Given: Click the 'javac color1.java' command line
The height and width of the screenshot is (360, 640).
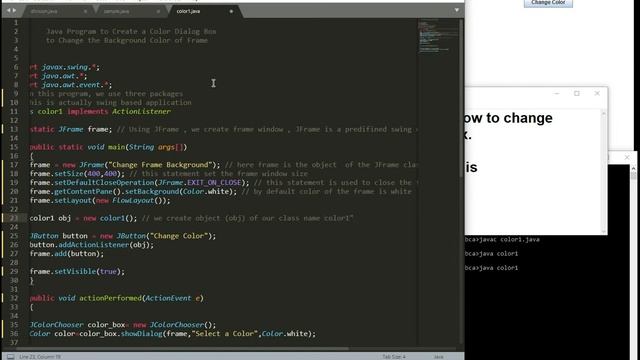Looking at the screenshot, I should [x=502, y=240].
